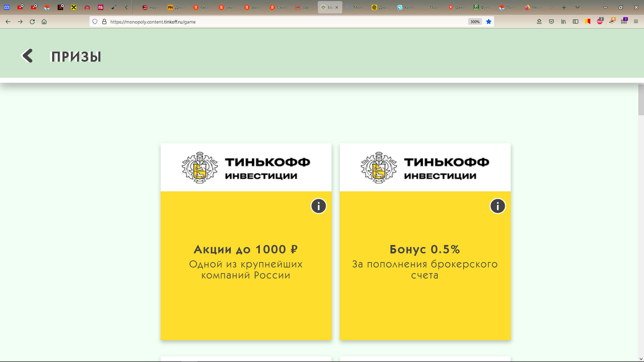Switch to the Что н Firefox tab
The width and height of the screenshot is (644, 362).
point(534,7)
